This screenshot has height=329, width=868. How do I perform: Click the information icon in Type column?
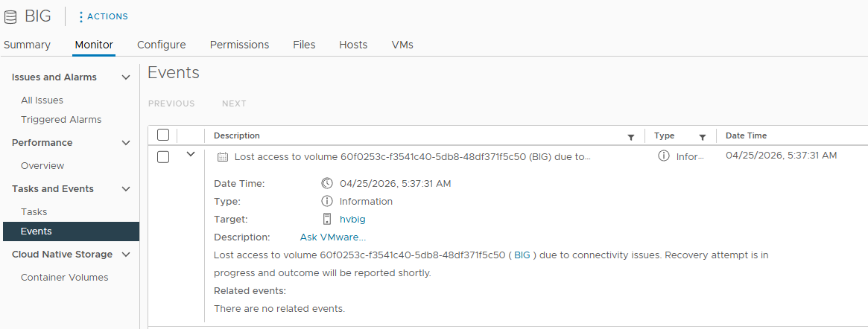tap(663, 156)
